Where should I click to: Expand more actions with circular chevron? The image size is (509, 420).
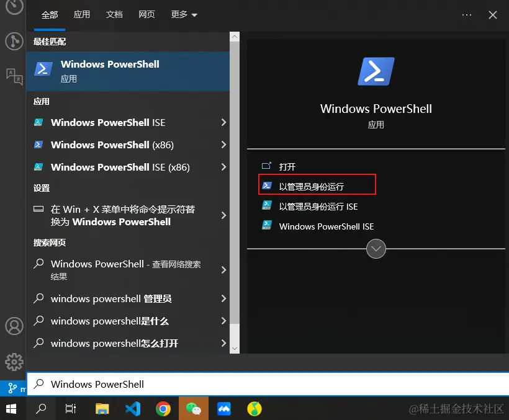[x=376, y=249]
